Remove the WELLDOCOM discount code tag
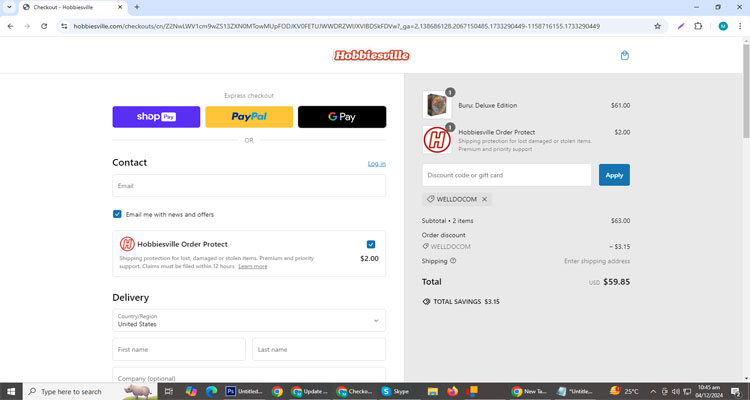 pos(485,199)
